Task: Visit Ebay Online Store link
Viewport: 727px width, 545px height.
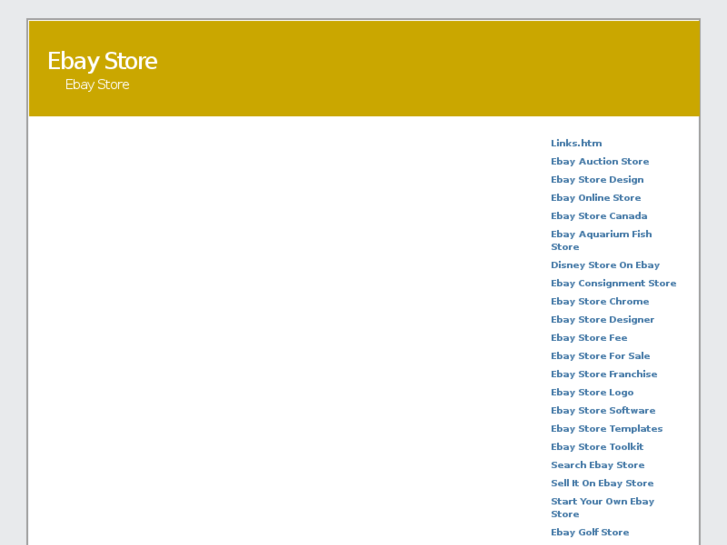Action: click(596, 198)
